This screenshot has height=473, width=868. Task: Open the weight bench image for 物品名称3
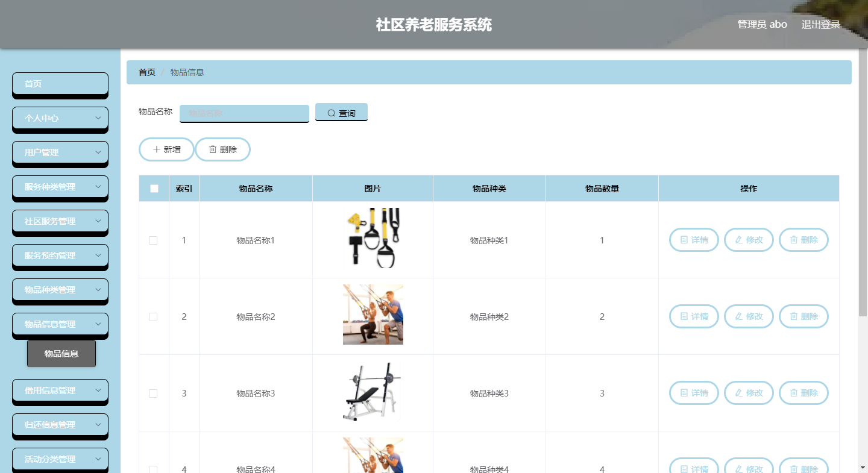tap(373, 391)
